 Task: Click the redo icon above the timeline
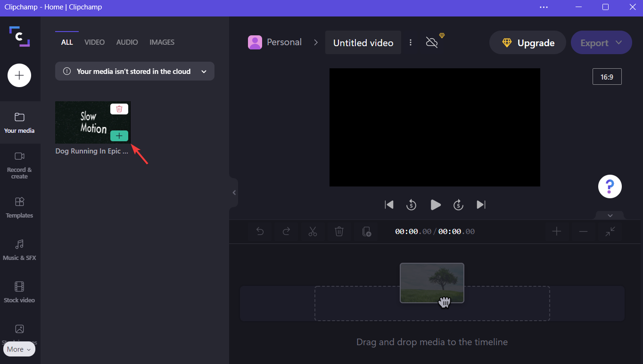(286, 231)
